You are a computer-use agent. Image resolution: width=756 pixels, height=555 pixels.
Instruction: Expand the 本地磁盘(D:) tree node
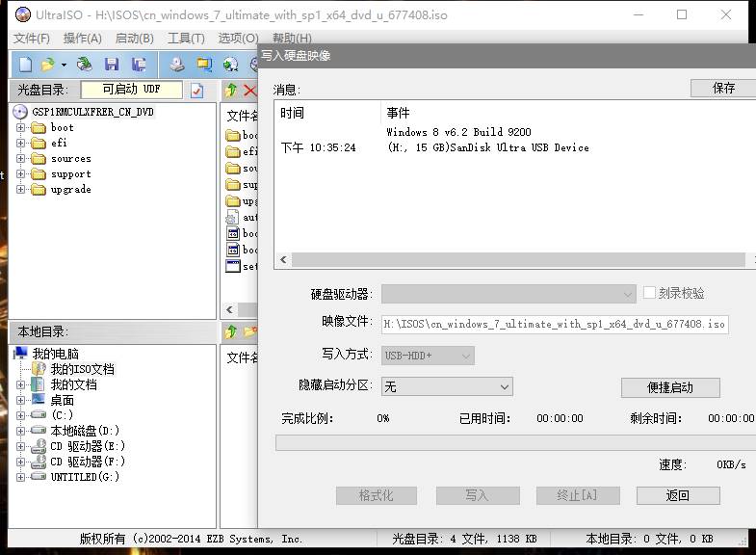pos(20,431)
